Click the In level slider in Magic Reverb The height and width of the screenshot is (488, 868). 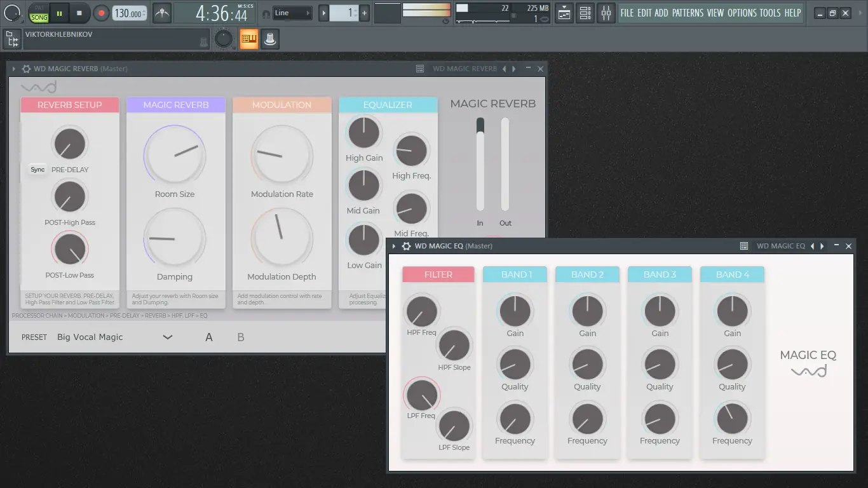pos(480,164)
